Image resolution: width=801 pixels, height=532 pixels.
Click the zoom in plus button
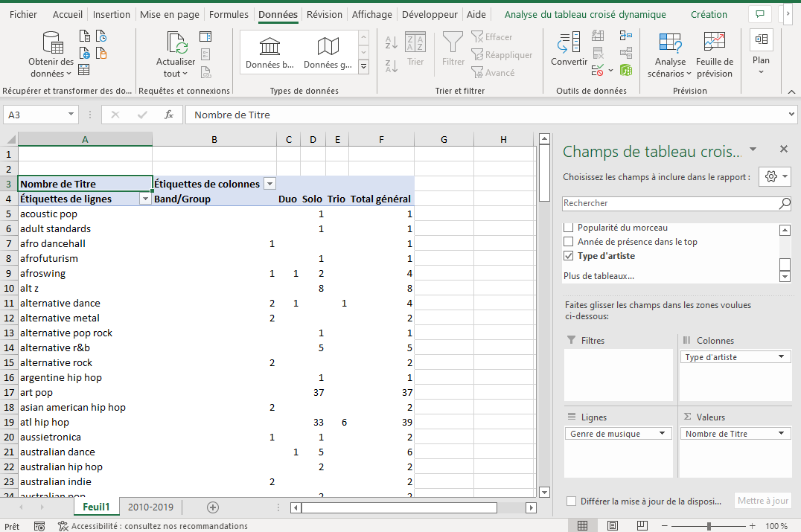(x=752, y=526)
